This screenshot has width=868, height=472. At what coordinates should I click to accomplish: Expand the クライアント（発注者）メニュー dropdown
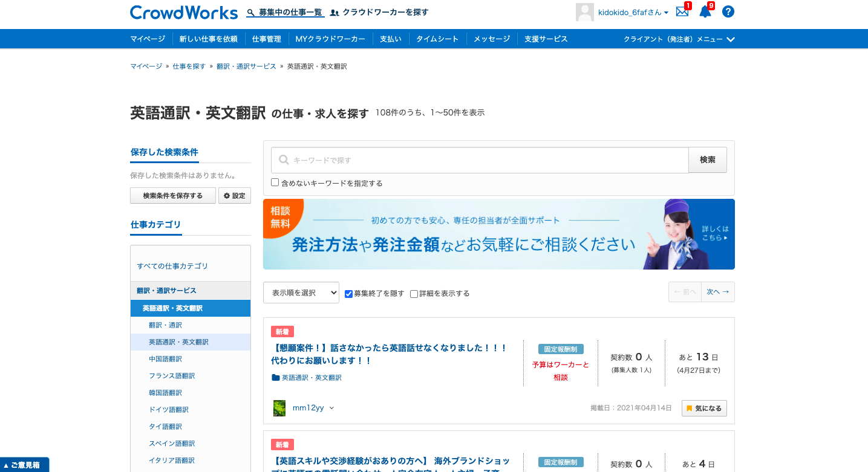coord(677,39)
